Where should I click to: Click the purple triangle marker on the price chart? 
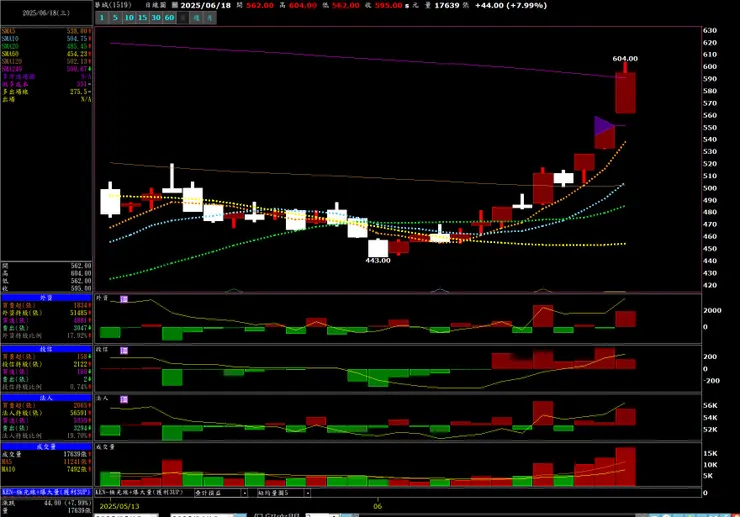604,126
